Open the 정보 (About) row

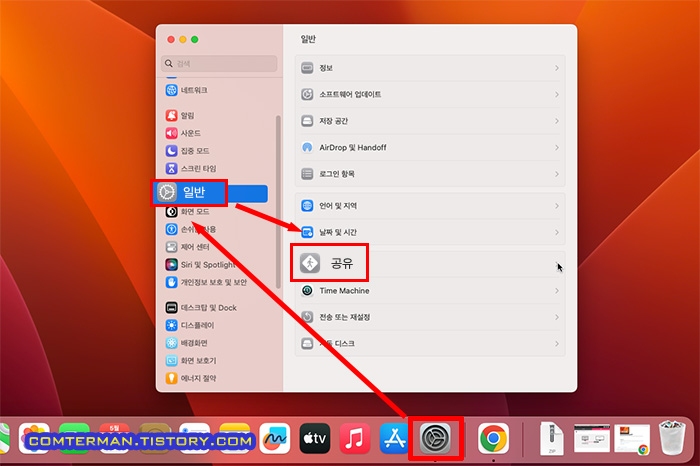[x=430, y=68]
